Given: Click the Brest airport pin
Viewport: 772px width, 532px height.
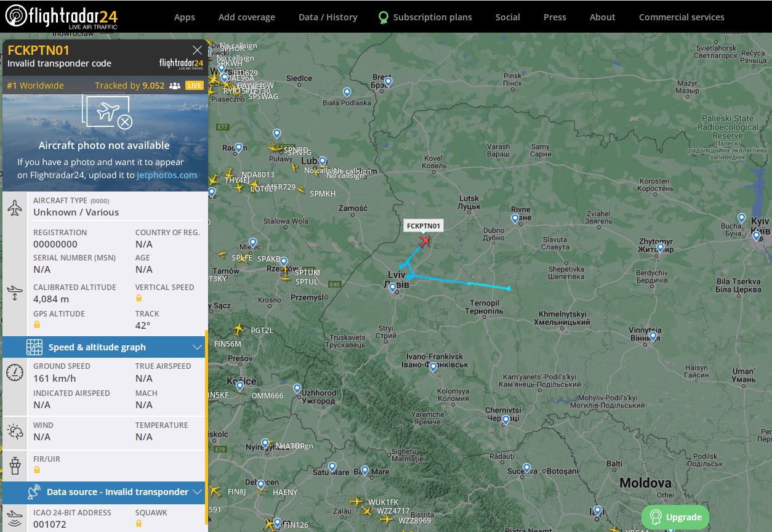Looking at the screenshot, I should point(388,82).
